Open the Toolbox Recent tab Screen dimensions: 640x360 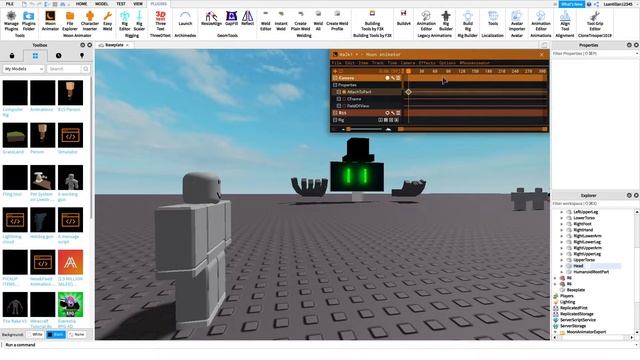coord(59,56)
